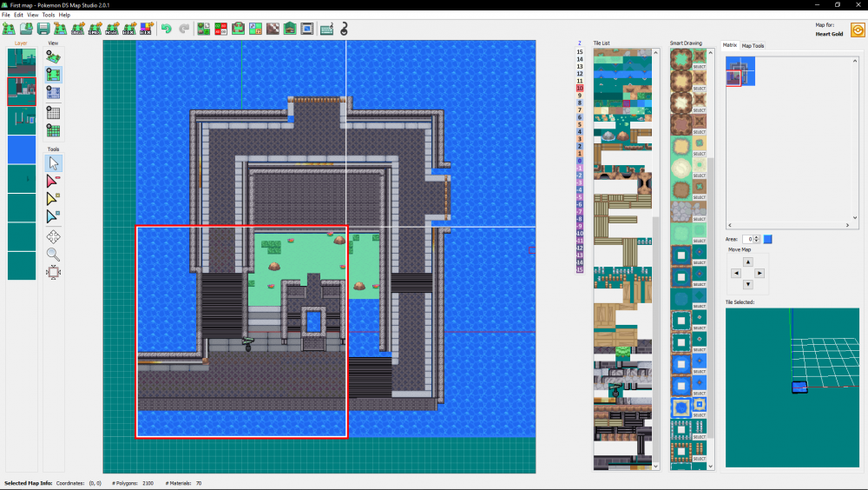Click SELECT for the second smart drawing
Image resolution: width=868 pixels, height=490 pixels.
pyautogui.click(x=699, y=88)
